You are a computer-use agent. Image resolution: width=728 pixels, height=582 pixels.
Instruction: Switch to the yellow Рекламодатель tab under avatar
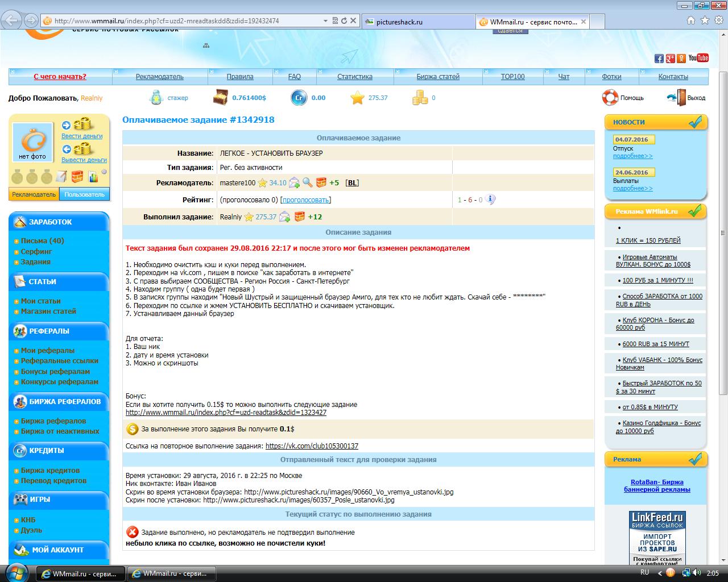click(x=34, y=194)
